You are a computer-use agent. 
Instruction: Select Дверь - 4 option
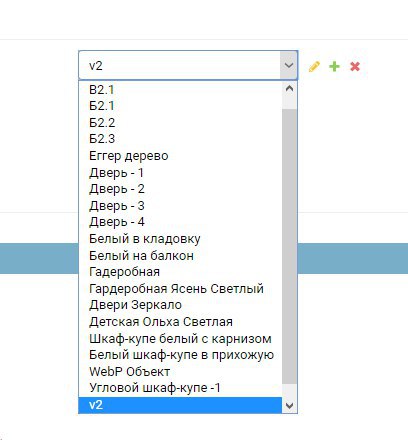180,222
